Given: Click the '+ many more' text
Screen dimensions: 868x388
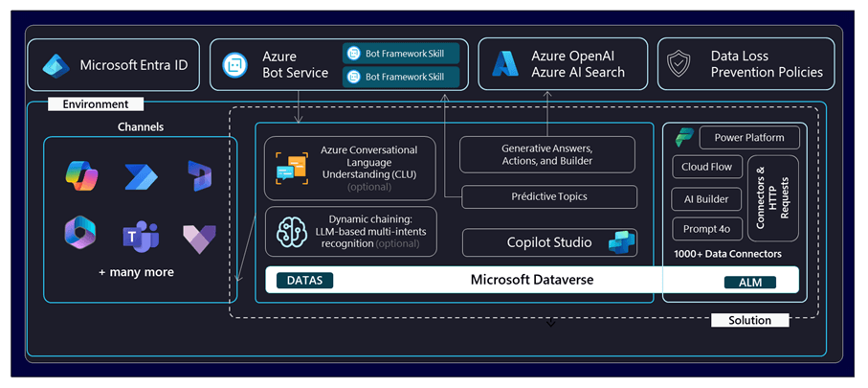Looking at the screenshot, I should click(x=136, y=272).
